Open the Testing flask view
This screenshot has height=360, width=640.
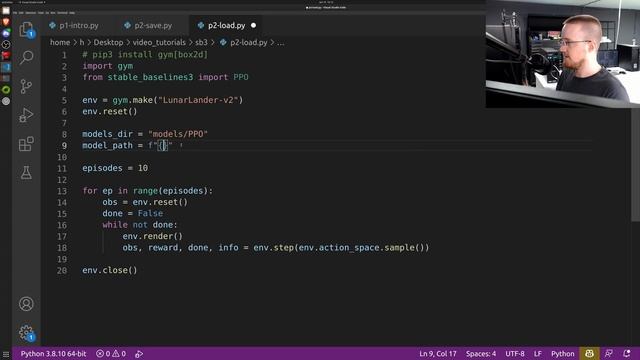point(26,172)
